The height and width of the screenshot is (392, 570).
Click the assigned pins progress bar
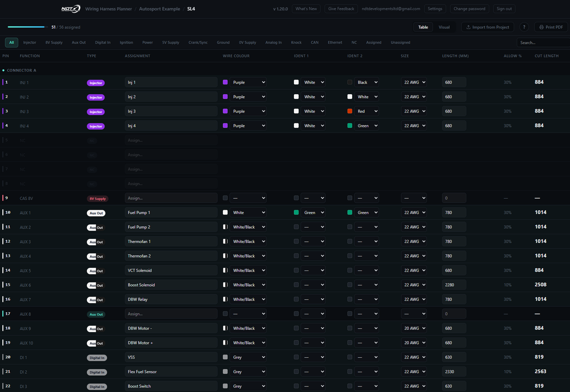(x=28, y=27)
